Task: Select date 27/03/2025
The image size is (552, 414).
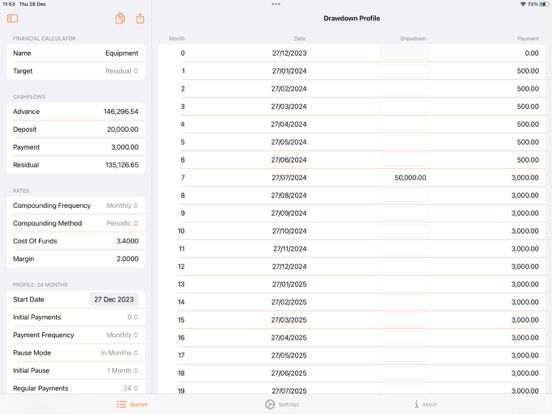Action: [x=289, y=320]
